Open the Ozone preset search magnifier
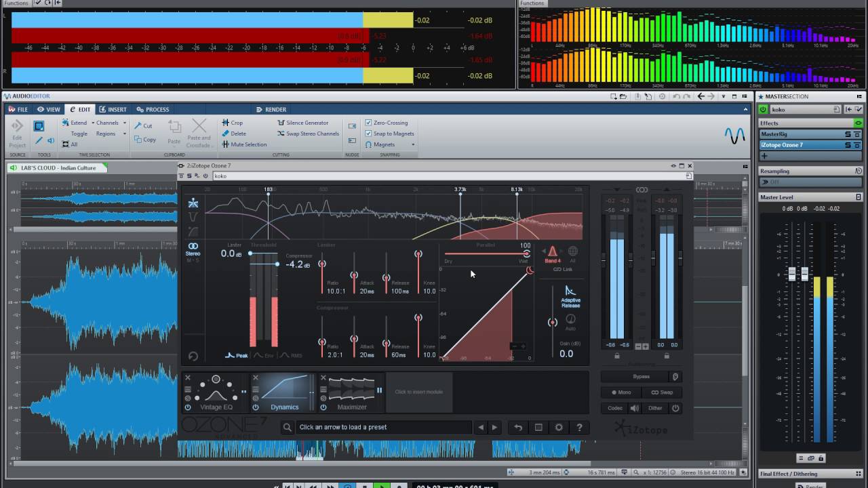The image size is (868, 488). coord(288,427)
